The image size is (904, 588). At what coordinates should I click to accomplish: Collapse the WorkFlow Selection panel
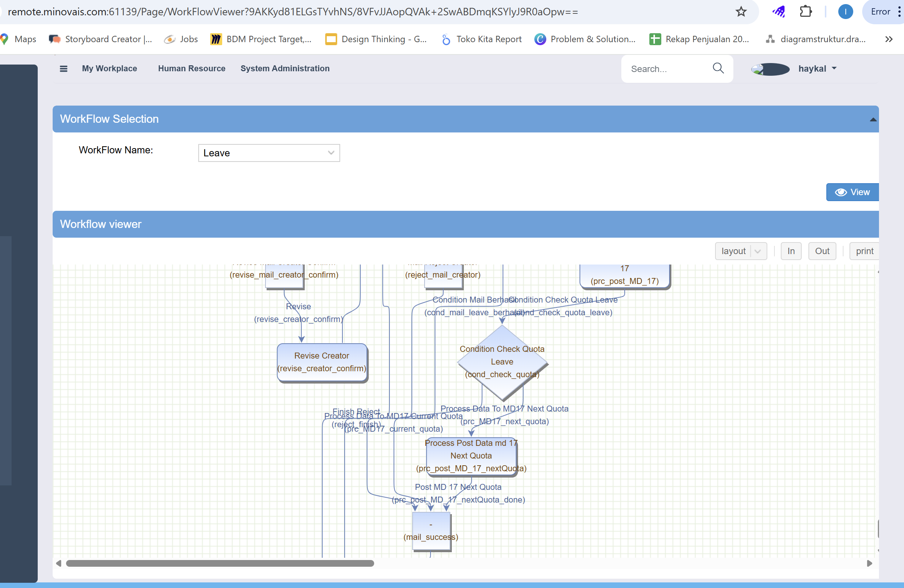click(x=873, y=119)
